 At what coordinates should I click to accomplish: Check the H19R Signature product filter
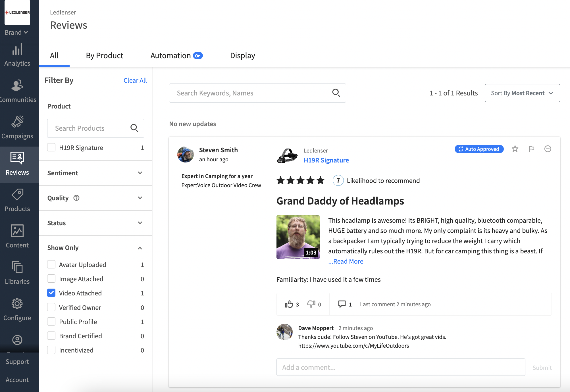pyautogui.click(x=51, y=147)
